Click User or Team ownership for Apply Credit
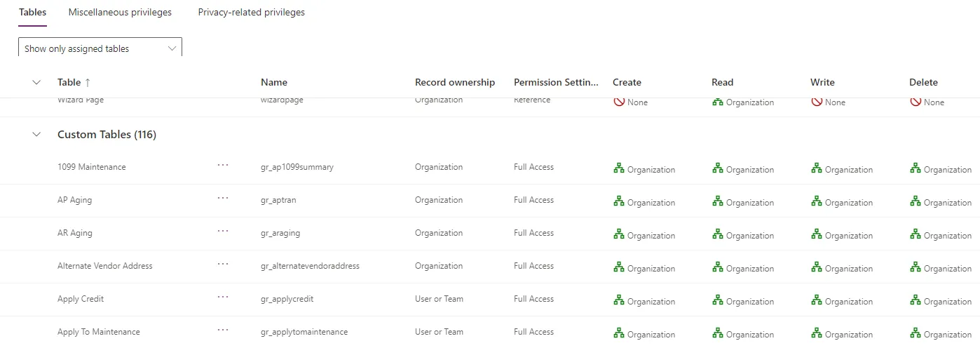The width and height of the screenshot is (980, 348). coord(439,299)
